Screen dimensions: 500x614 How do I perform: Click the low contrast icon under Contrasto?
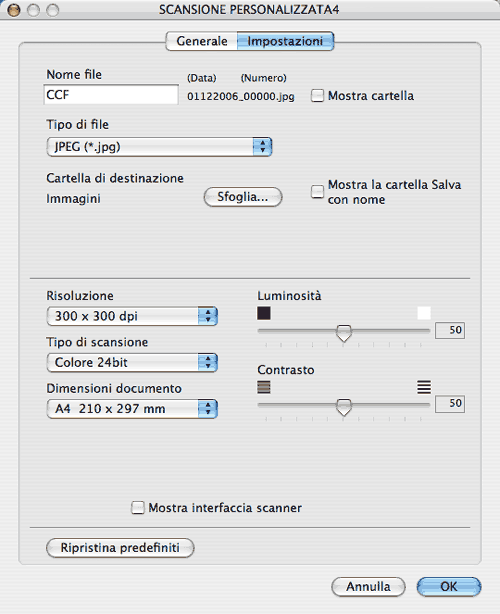click(x=264, y=387)
